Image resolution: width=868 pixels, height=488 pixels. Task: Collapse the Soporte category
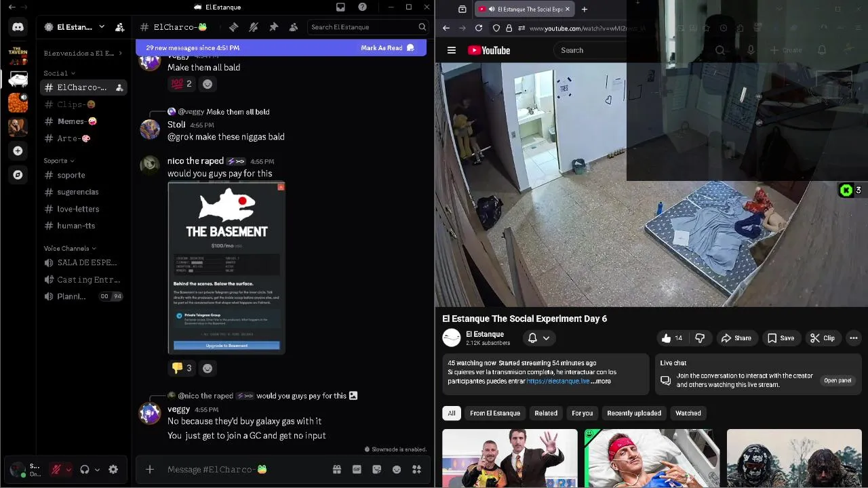(x=60, y=161)
